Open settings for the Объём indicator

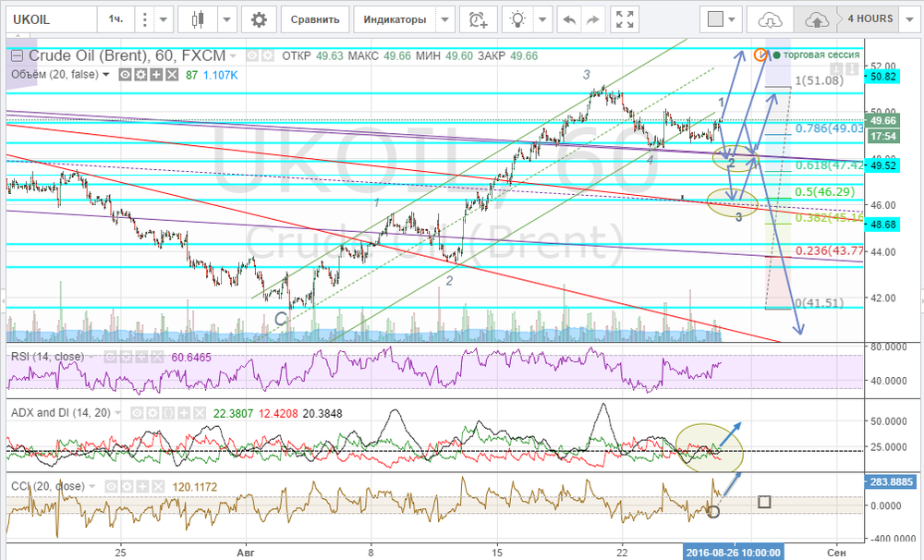tap(140, 75)
